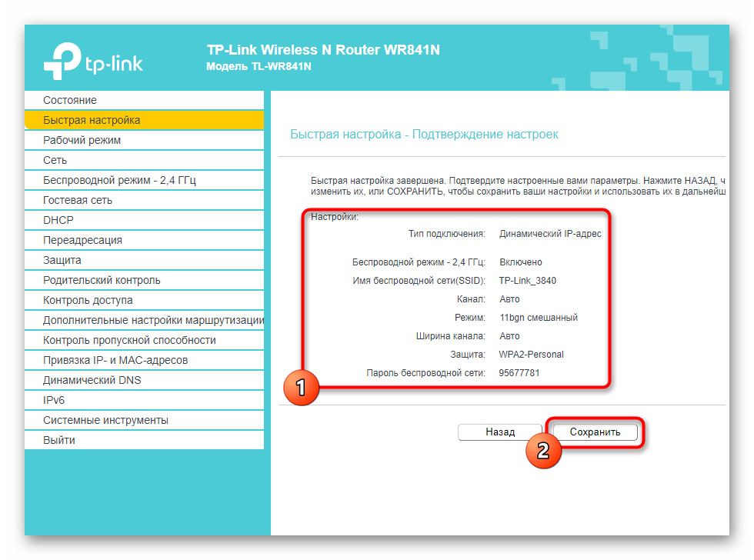Expand the DHCP section
The image size is (754, 560).
(58, 220)
